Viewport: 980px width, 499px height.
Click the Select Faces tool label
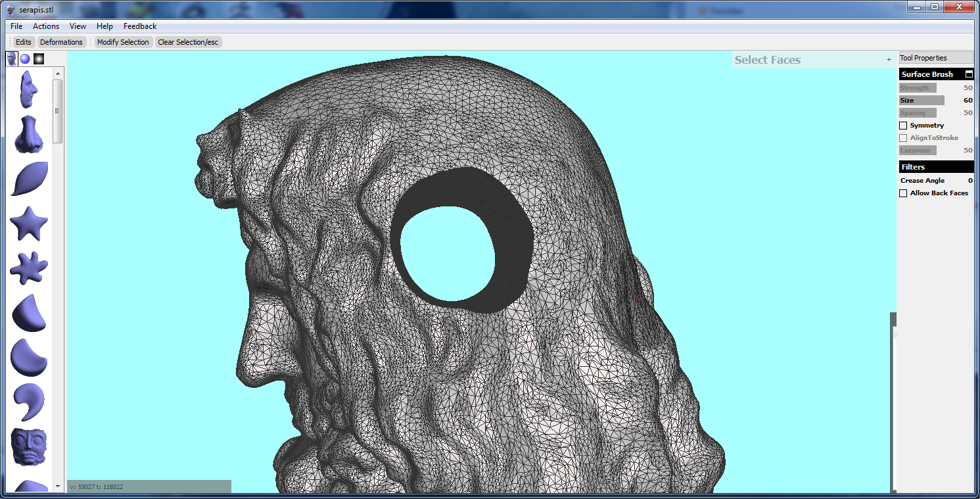coord(767,60)
